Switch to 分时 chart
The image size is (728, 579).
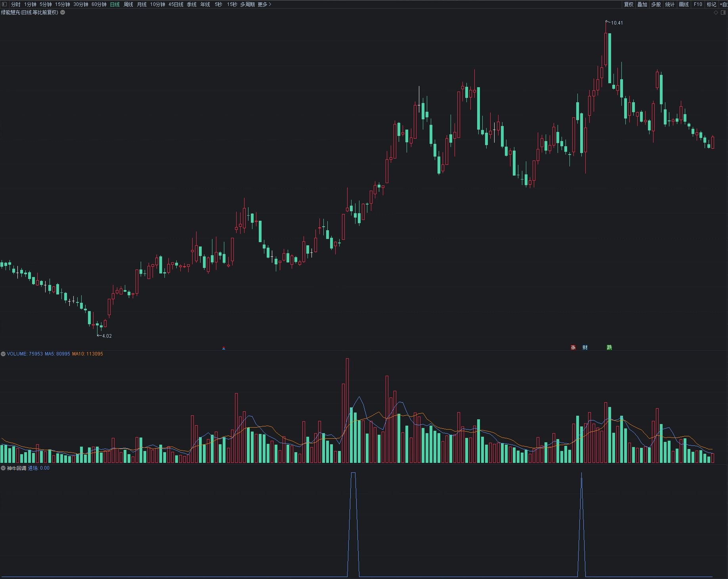[x=15, y=4]
